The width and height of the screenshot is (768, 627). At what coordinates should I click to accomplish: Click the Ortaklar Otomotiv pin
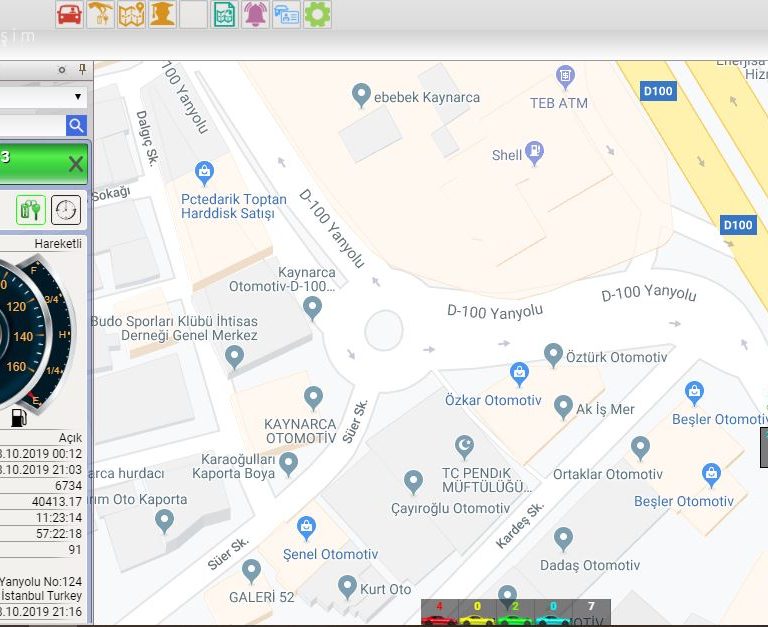(640, 448)
